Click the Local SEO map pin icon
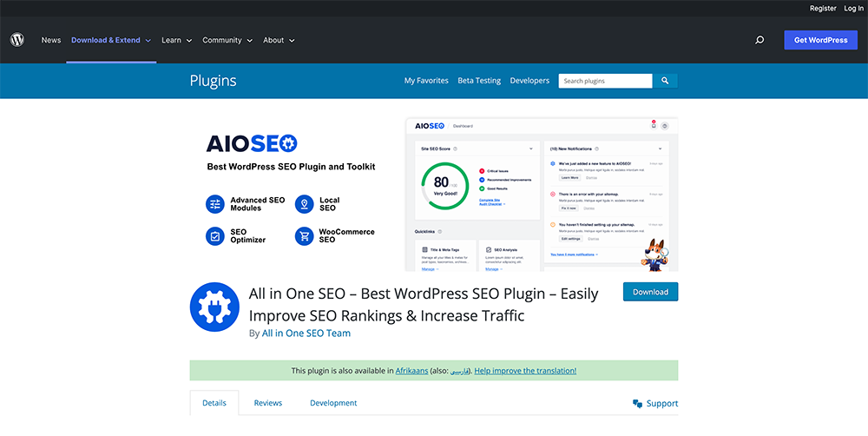Screen dimensions: 868x436 pos(304,204)
